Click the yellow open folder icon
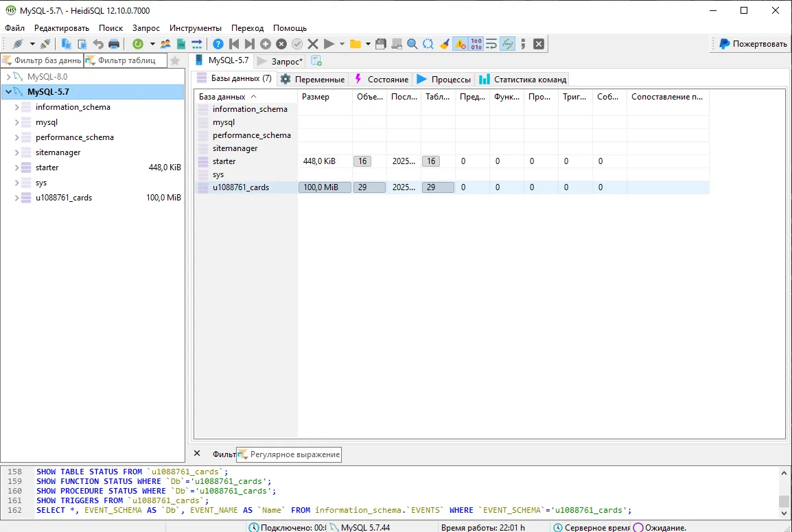 [356, 44]
